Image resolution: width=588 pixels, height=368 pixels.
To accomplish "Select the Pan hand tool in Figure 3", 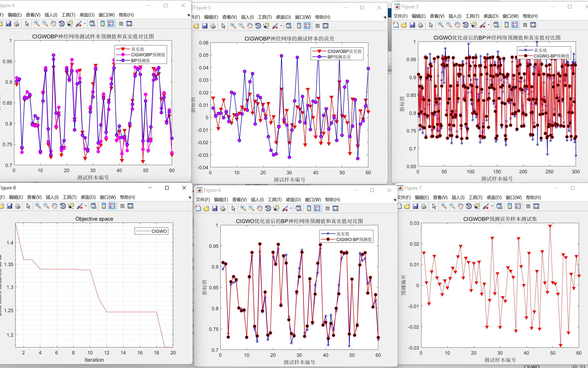I will [x=457, y=25].
